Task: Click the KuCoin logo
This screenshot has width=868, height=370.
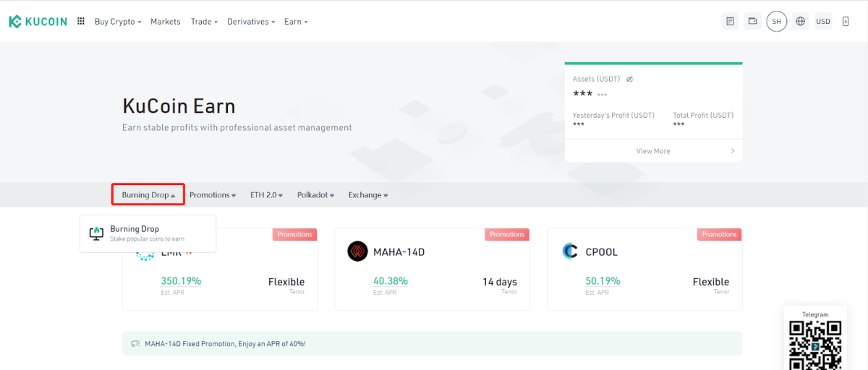Action: (38, 22)
